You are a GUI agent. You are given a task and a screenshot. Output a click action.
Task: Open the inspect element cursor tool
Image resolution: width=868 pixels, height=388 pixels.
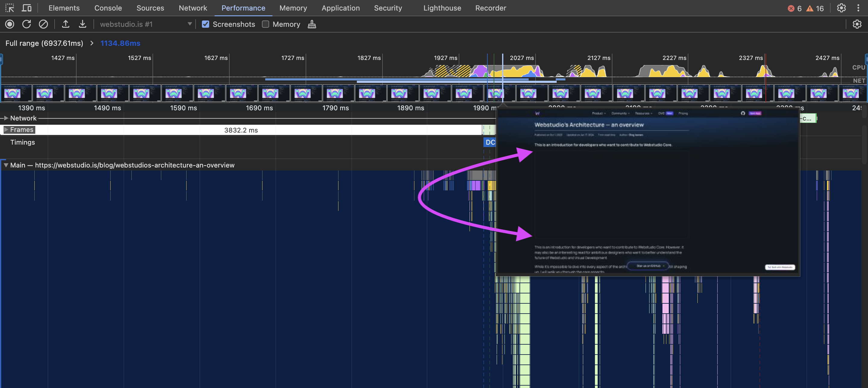(x=9, y=8)
